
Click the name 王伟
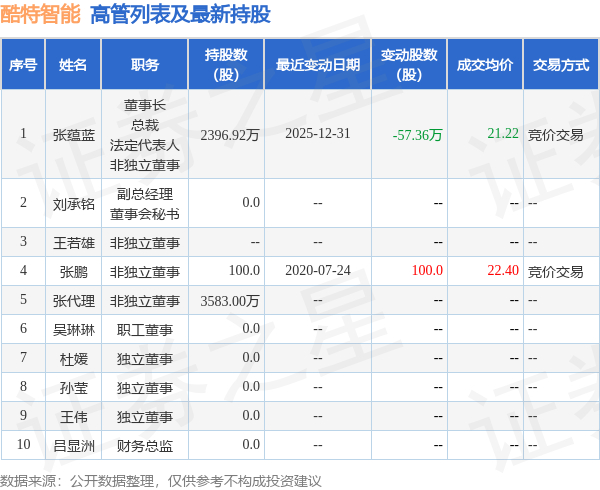[x=73, y=417]
